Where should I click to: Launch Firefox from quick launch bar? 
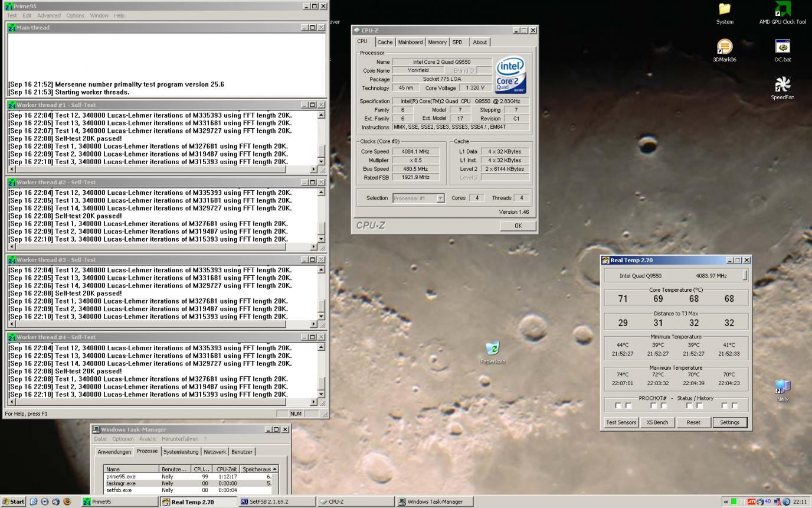tap(67, 502)
